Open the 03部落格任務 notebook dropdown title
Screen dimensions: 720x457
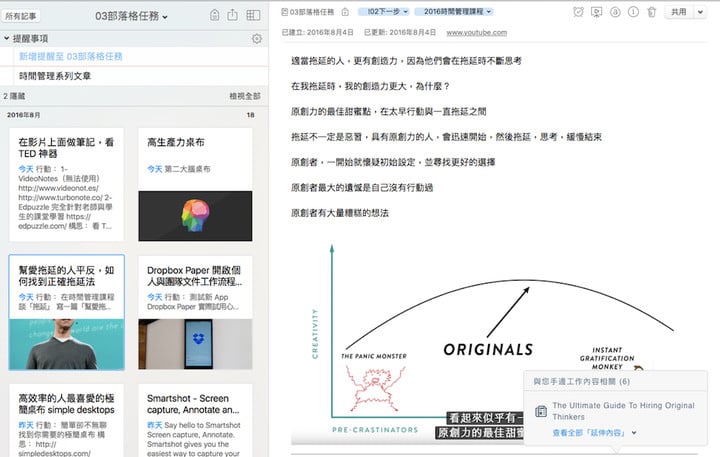tap(131, 16)
